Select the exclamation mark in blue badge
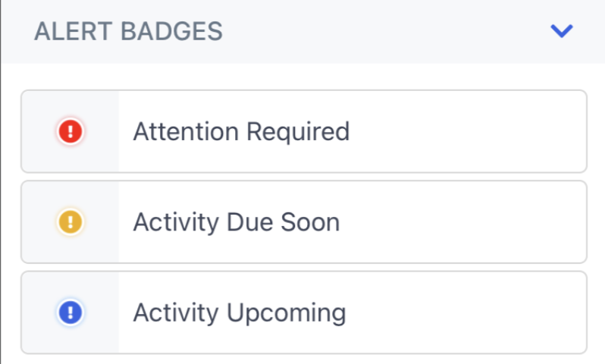The image size is (605, 364). [x=71, y=312]
